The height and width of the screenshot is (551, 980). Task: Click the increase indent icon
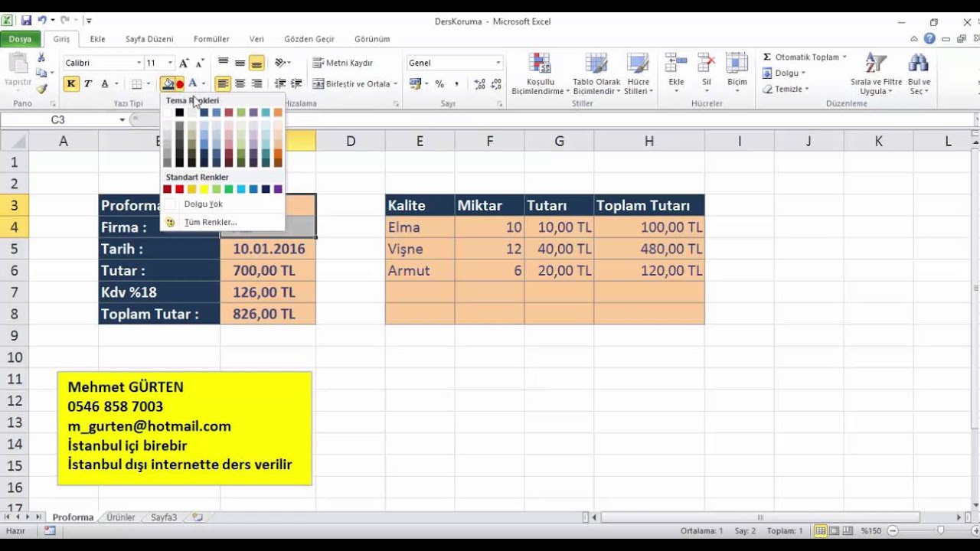(297, 84)
